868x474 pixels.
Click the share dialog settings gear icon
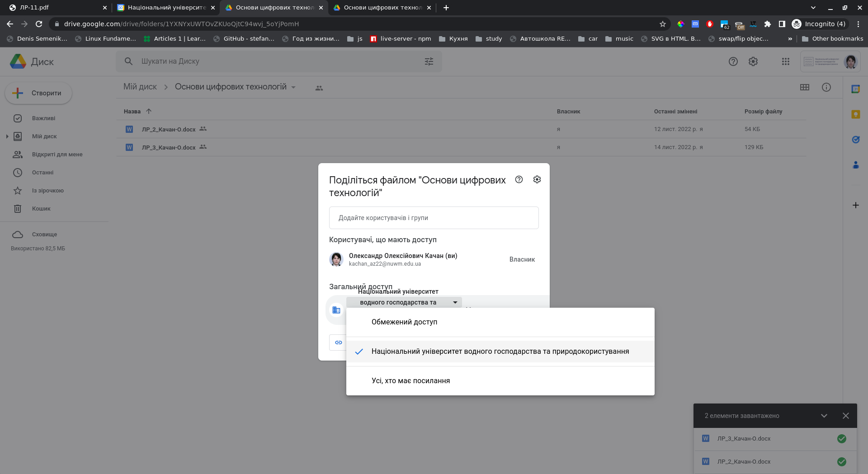[x=537, y=180]
